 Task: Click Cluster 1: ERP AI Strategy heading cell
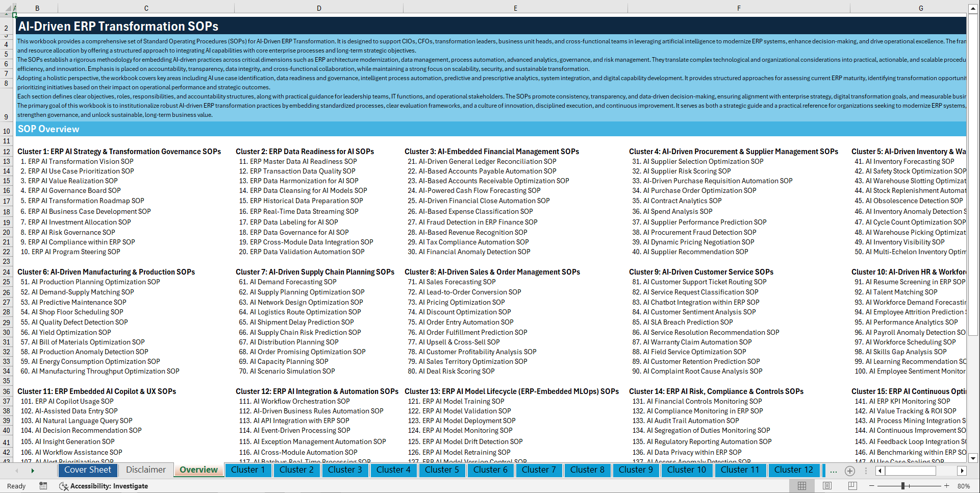(119, 152)
